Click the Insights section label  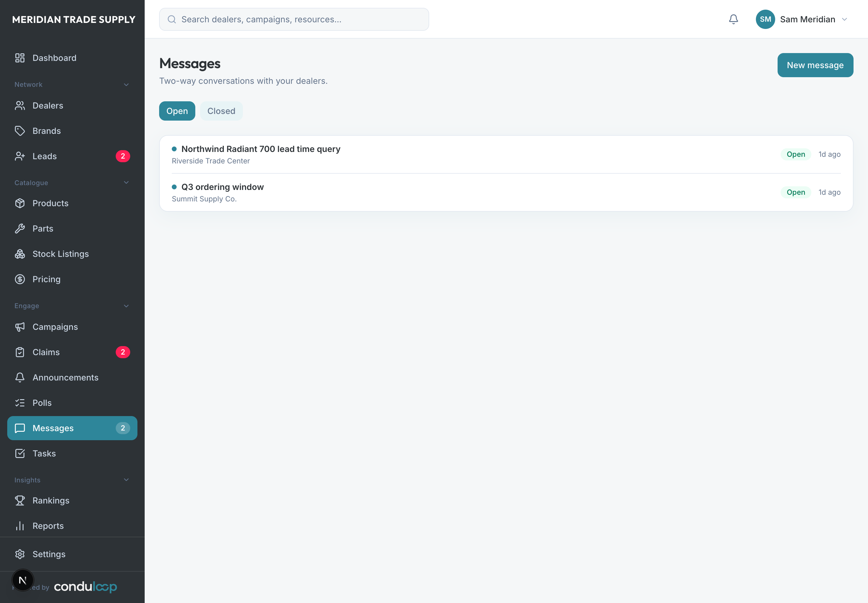click(x=27, y=480)
